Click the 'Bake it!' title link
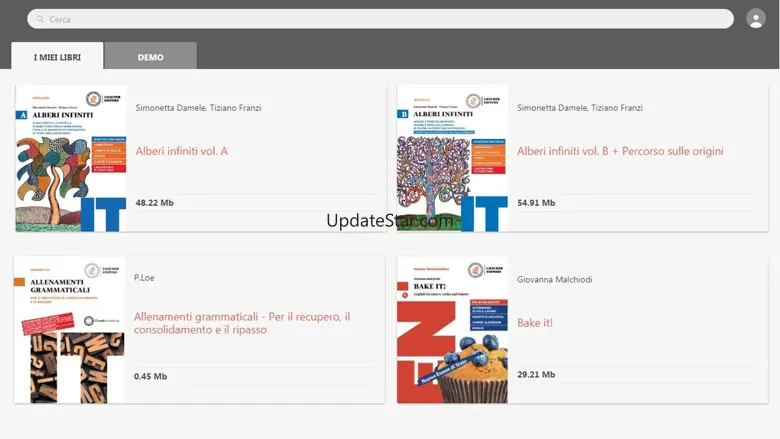The width and height of the screenshot is (780, 439). [535, 323]
